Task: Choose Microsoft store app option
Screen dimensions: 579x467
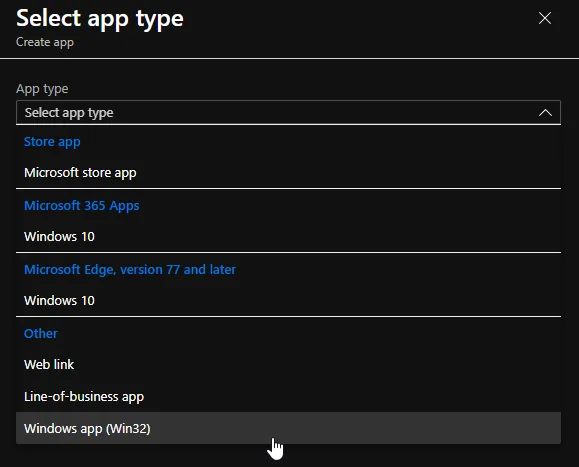Action: point(288,173)
